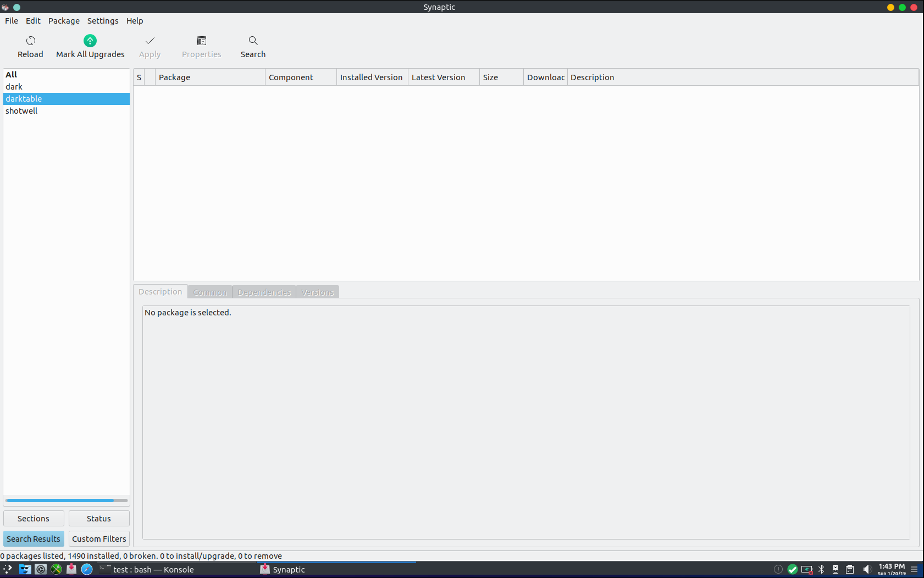Click the Status filter button
This screenshot has width=924, height=578.
click(x=99, y=519)
